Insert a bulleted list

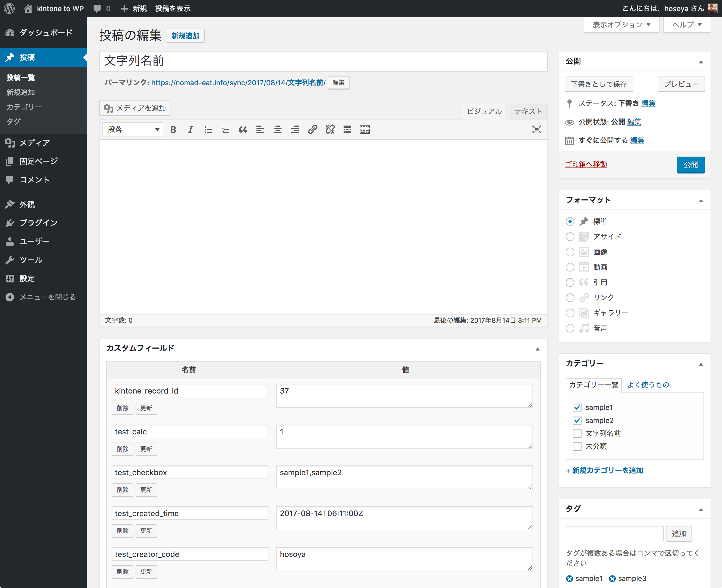(x=208, y=129)
